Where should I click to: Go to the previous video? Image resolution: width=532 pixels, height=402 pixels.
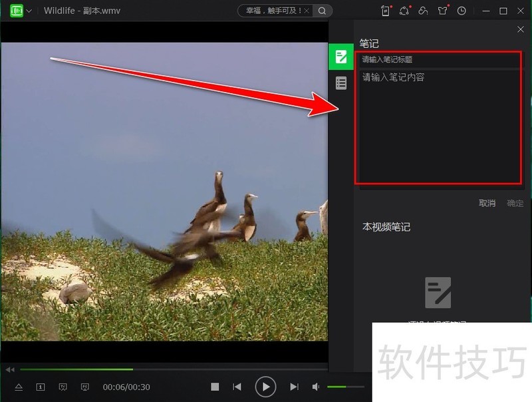tap(237, 387)
